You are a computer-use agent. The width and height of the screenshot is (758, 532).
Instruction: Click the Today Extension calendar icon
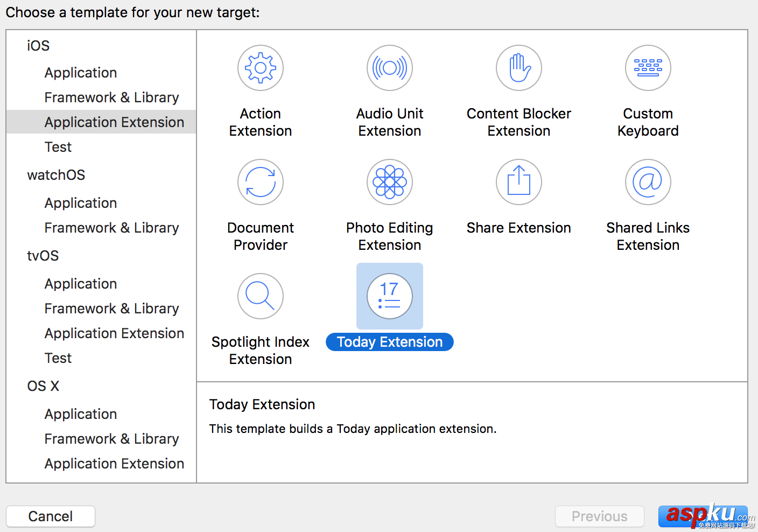390,296
